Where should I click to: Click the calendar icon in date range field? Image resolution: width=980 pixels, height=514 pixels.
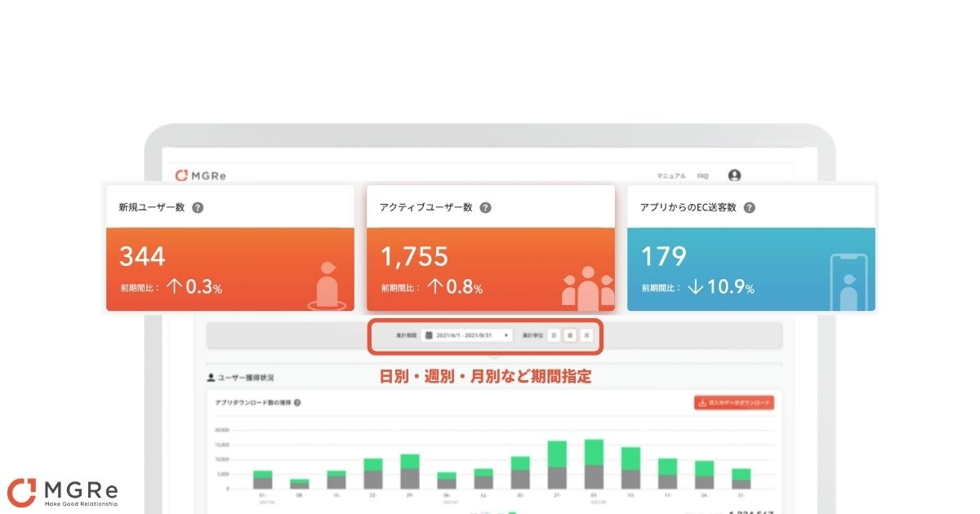[x=429, y=335]
